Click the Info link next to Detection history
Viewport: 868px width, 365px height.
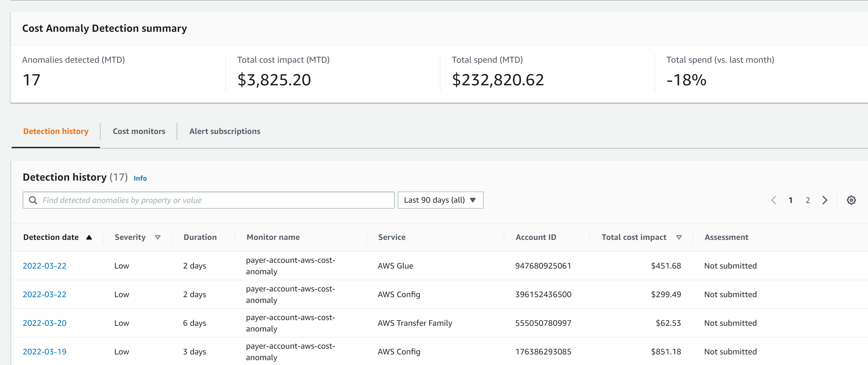point(140,178)
